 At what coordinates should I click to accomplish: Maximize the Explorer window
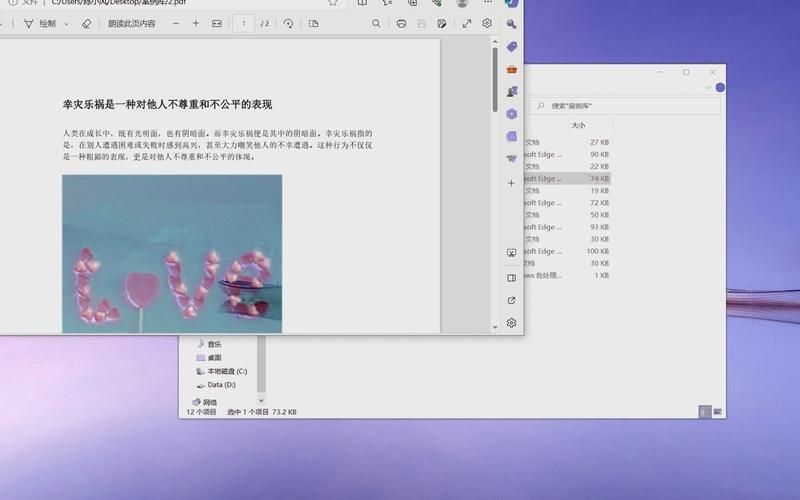coord(686,72)
